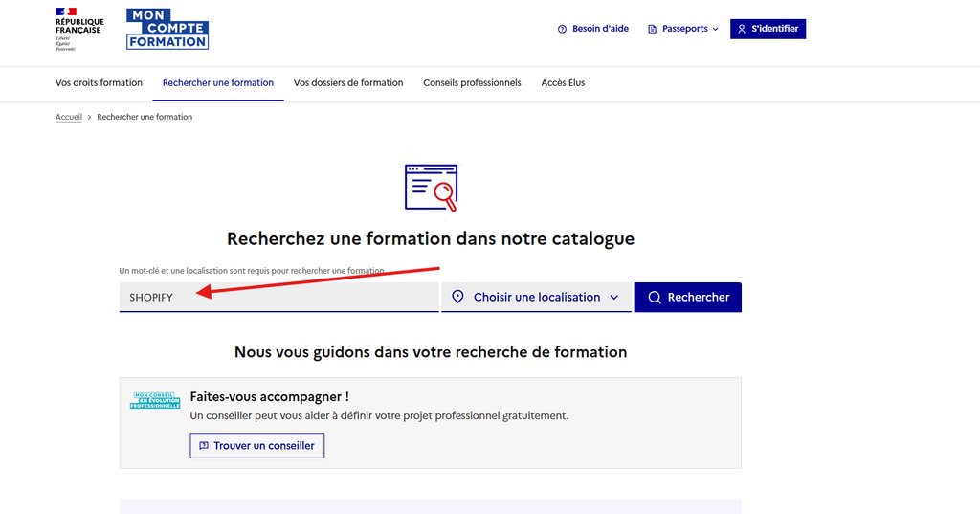Open the Choisir une localisation dropdown
Viewport: 980px width, 514px height.
tap(536, 297)
